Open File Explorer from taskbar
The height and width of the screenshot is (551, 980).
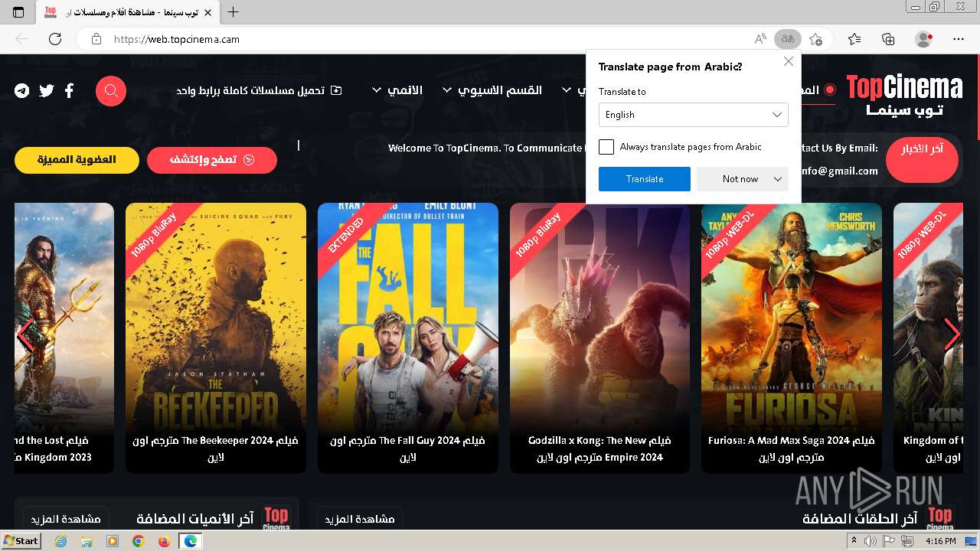click(x=87, y=541)
